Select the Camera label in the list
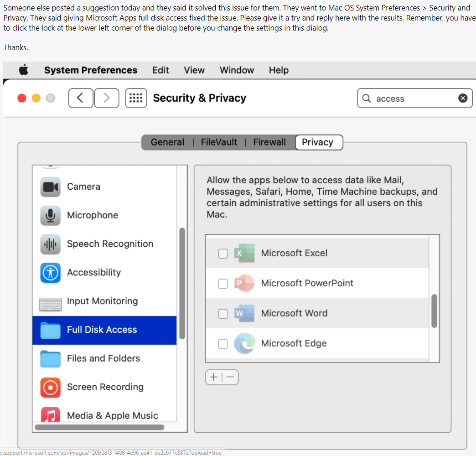The image size is (476, 456). (83, 187)
